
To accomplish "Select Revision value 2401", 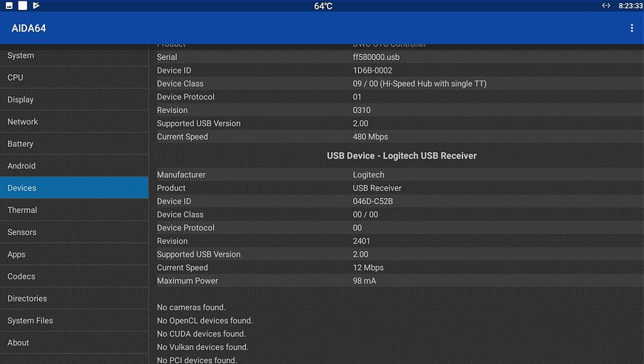I will click(x=361, y=241).
